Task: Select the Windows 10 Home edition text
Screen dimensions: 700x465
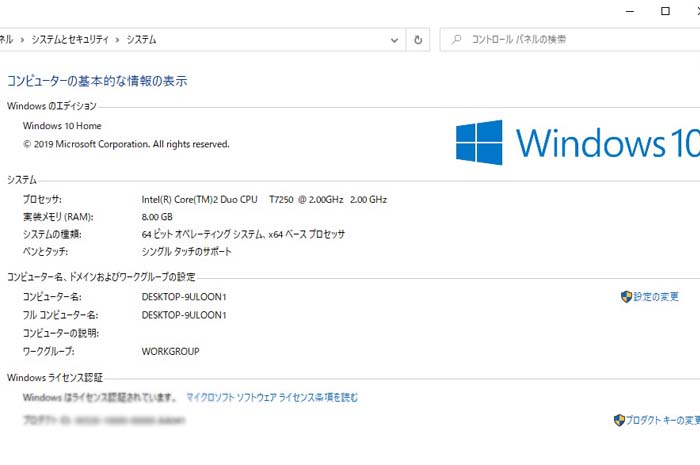Action: coord(62,126)
